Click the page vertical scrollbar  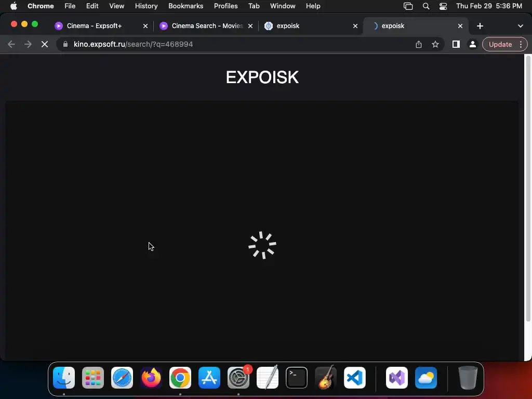tap(528, 189)
